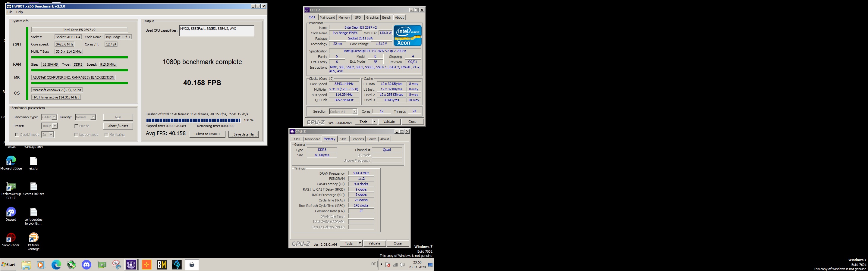This screenshot has width=868, height=271.
Task: Open Memory tab in upper CPU-Z window
Action: pyautogui.click(x=344, y=17)
